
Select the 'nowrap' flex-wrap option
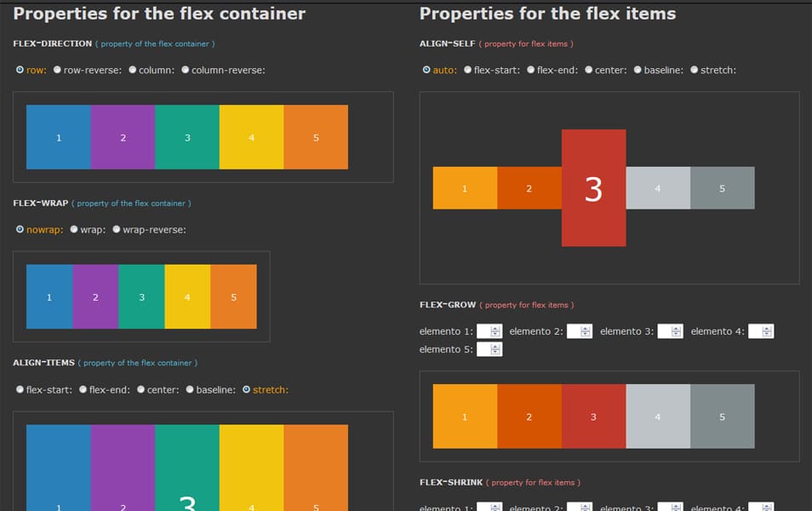point(20,229)
